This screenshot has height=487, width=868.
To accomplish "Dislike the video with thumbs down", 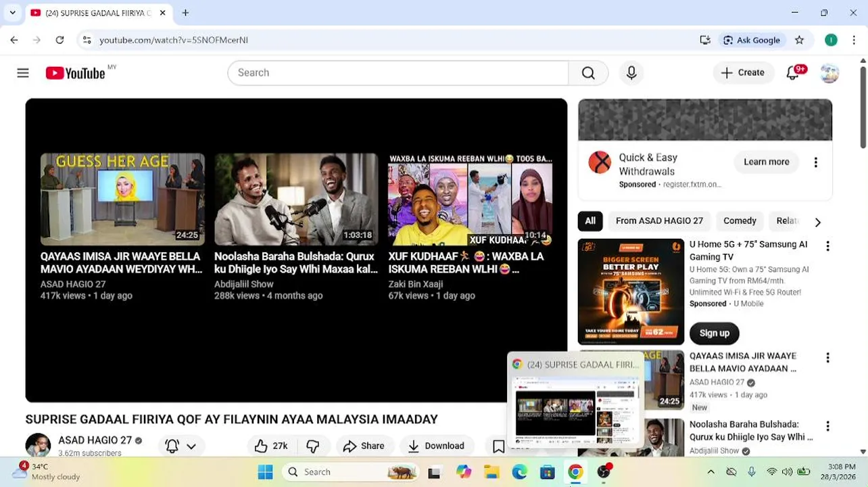I will (313, 446).
